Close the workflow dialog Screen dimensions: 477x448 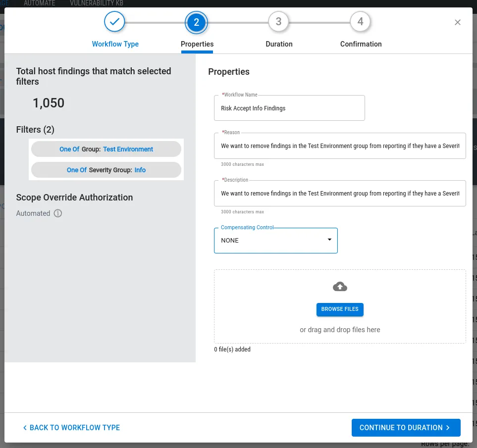(x=458, y=22)
